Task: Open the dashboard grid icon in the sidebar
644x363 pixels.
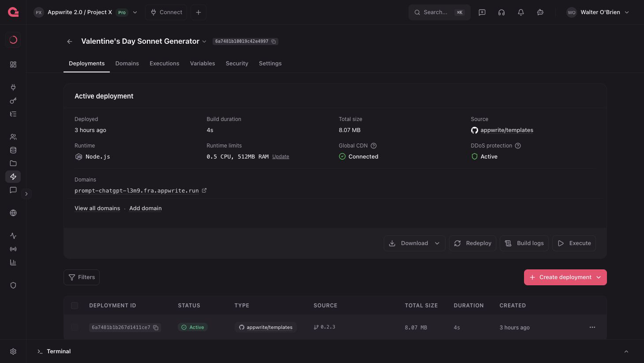Action: tap(13, 64)
